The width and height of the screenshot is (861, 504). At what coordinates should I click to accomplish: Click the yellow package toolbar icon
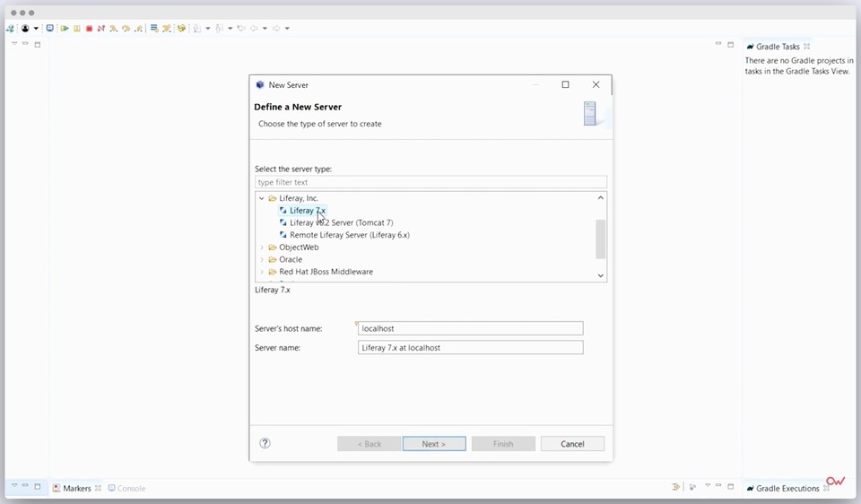(181, 28)
